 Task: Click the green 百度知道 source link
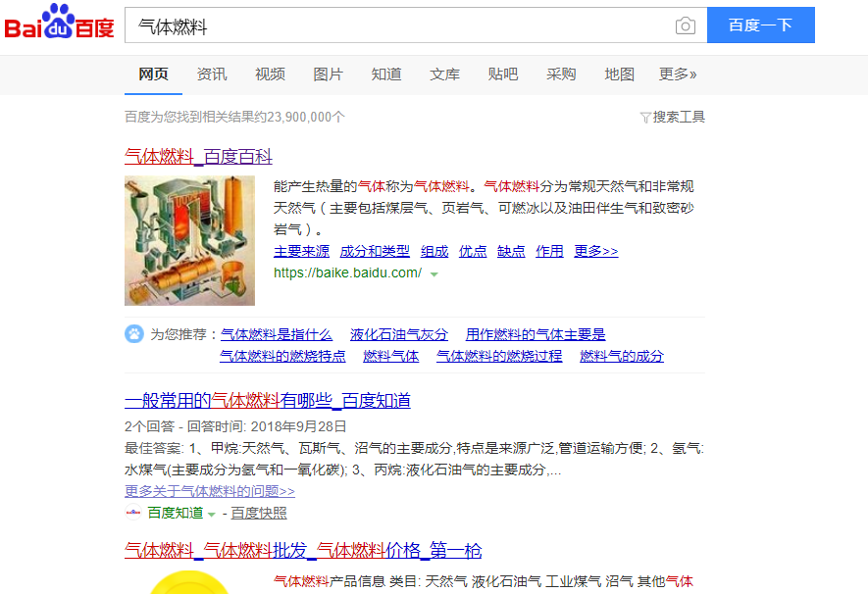point(176,514)
